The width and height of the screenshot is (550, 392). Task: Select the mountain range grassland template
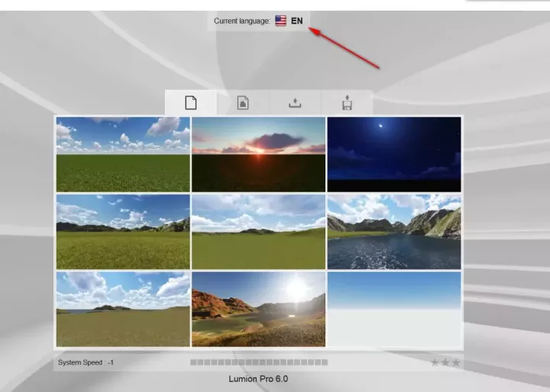[123, 232]
